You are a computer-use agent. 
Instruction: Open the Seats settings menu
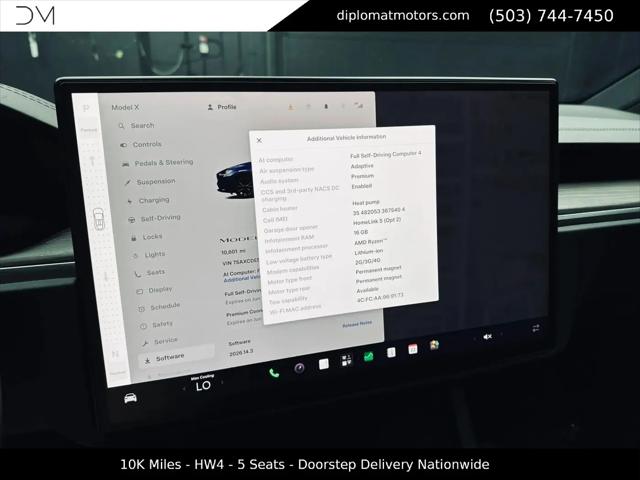150,272
